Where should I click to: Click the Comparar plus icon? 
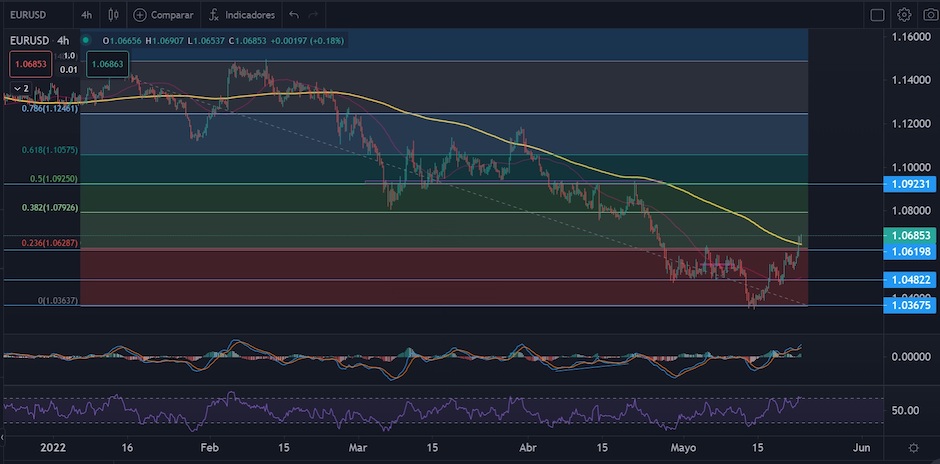click(x=140, y=15)
